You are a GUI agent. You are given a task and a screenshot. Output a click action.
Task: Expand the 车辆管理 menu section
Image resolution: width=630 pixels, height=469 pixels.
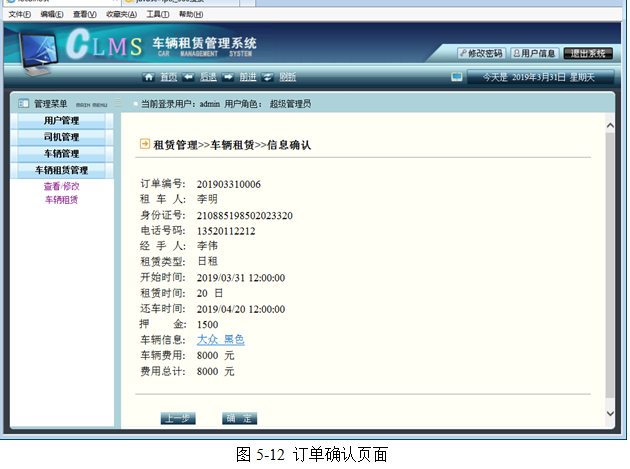click(x=61, y=154)
